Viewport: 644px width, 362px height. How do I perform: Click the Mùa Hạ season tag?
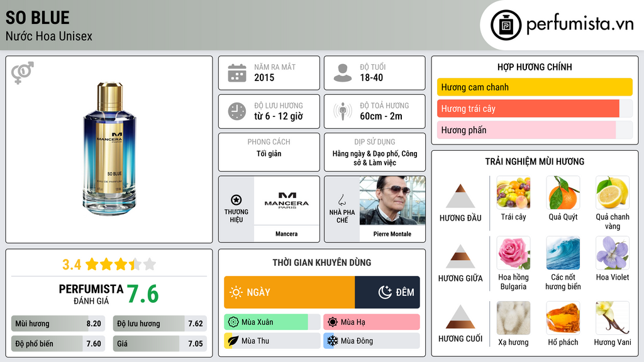click(371, 322)
